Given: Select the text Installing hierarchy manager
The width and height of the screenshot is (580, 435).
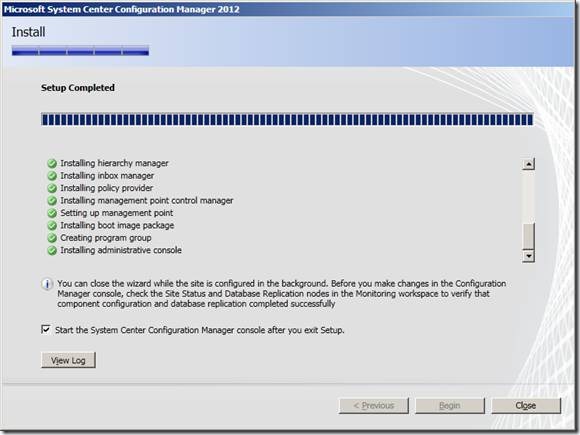Looking at the screenshot, I should pos(114,163).
